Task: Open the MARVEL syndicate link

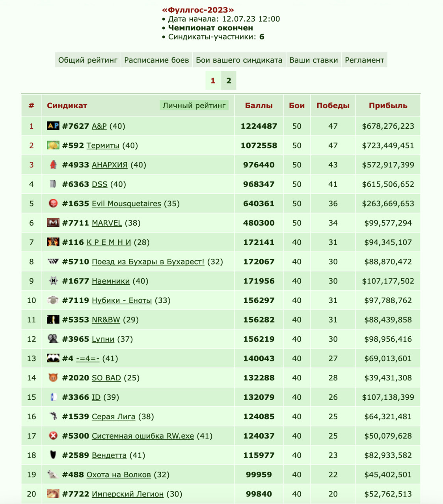Action: point(107,223)
